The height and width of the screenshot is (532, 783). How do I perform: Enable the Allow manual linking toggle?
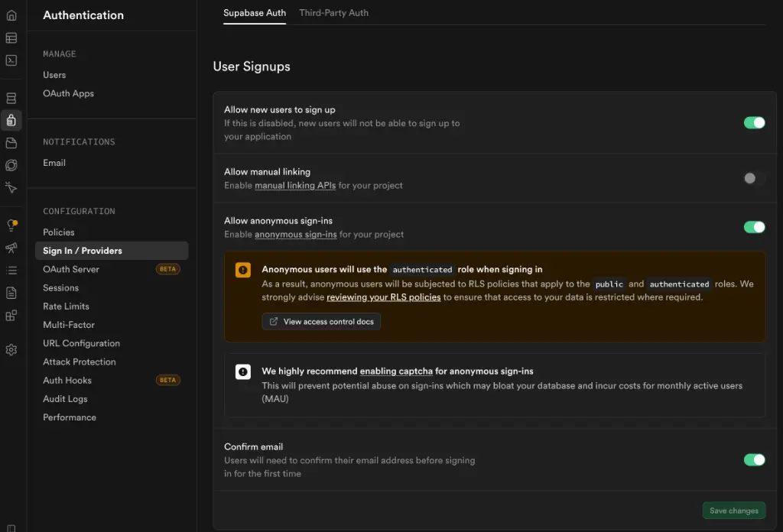tap(754, 179)
